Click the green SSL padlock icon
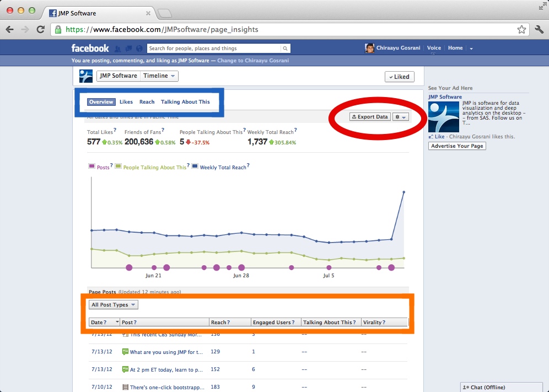This screenshot has height=392, width=549. [x=58, y=29]
